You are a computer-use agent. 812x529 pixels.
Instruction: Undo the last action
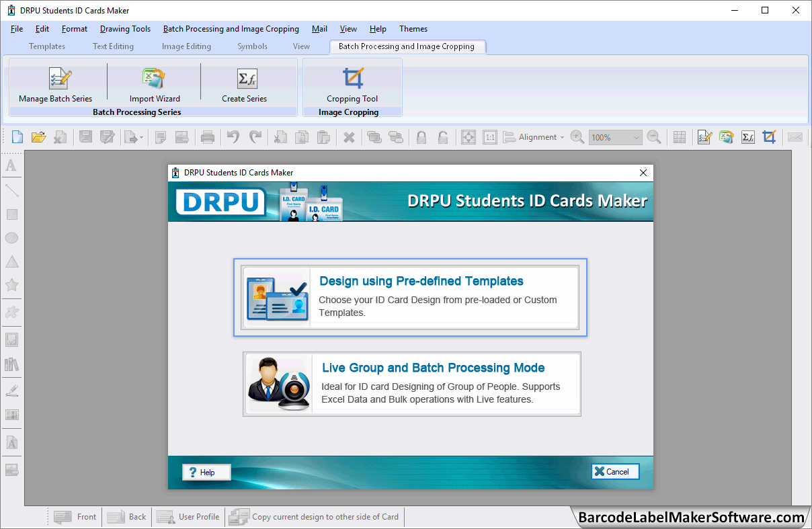tap(233, 137)
